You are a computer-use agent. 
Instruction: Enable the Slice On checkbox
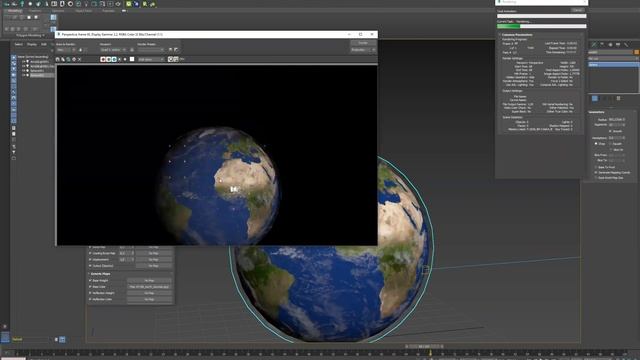[x=611, y=150]
